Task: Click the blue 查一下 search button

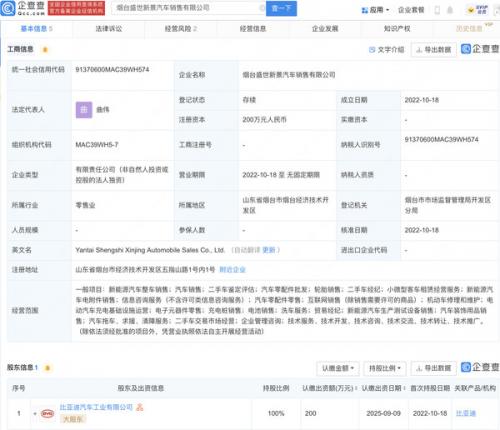Action: point(281,8)
